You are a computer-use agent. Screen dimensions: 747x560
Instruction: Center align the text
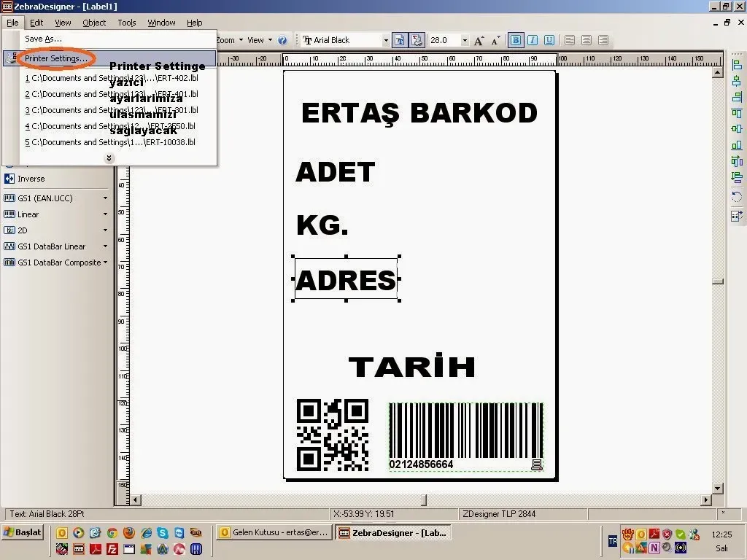[587, 41]
